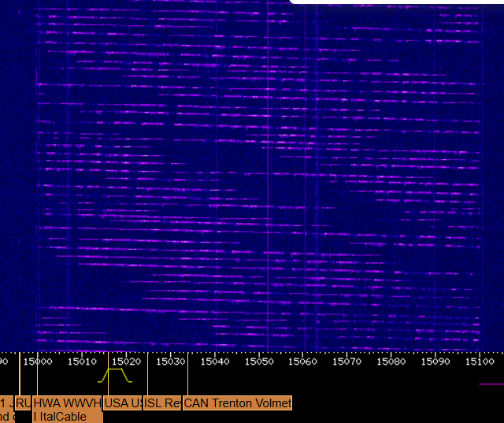The height and width of the screenshot is (423, 504).
Task: Click the 15070 frequency scale marking
Action: (347, 362)
